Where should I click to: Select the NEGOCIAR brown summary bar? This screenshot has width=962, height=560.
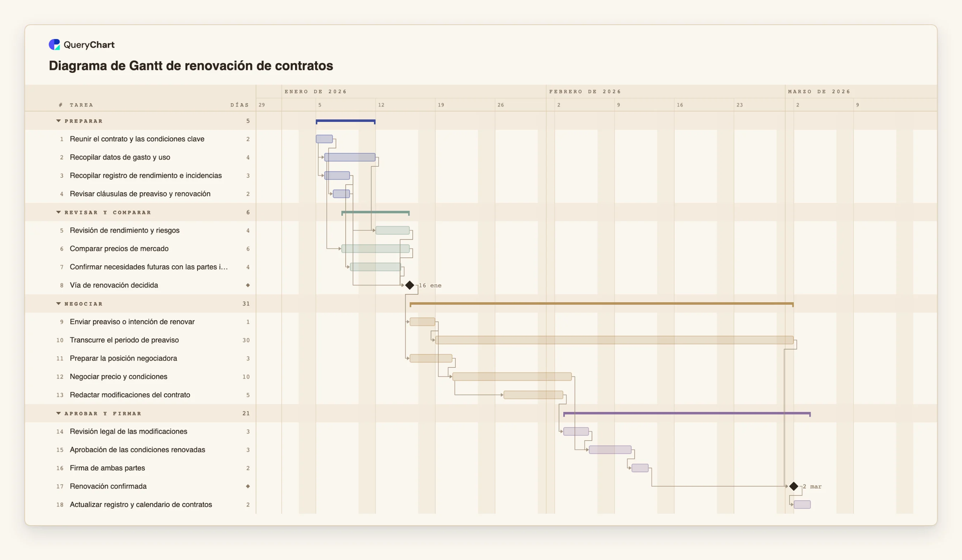click(602, 304)
